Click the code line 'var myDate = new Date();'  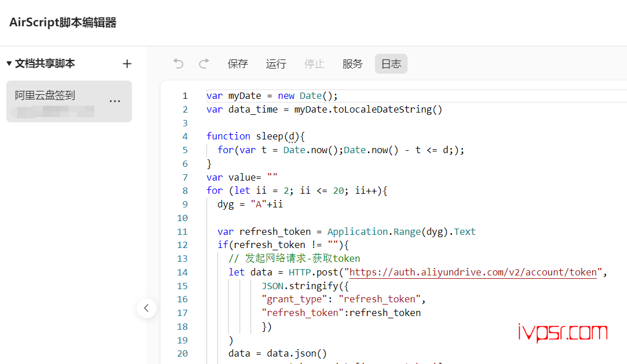click(272, 96)
